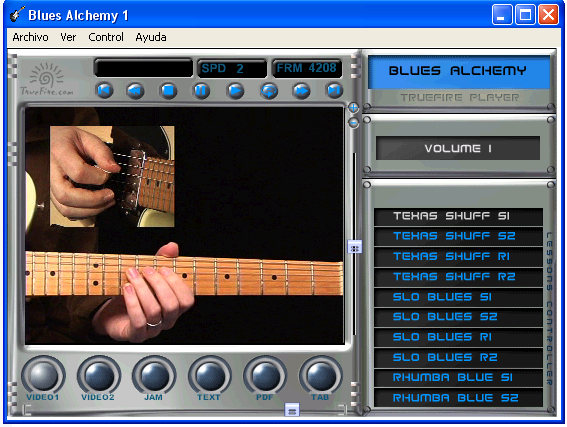Skip to the end of the video
The image size is (567, 427).
334,90
